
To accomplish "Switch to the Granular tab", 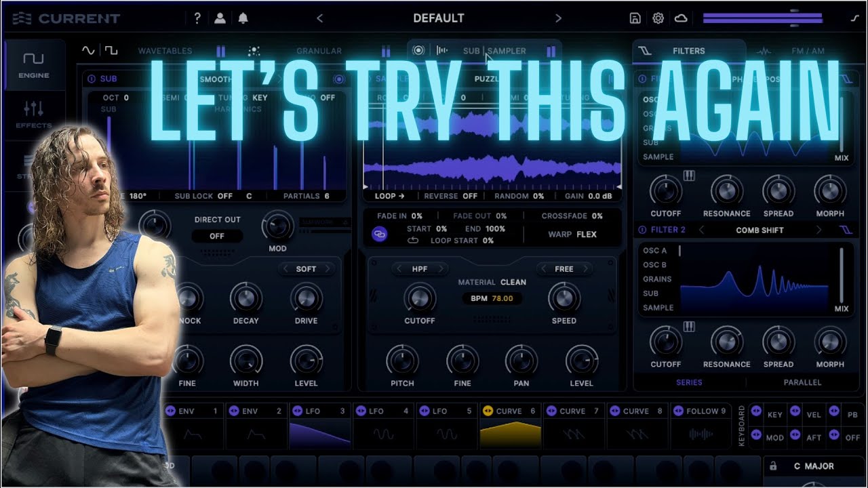I will click(319, 51).
